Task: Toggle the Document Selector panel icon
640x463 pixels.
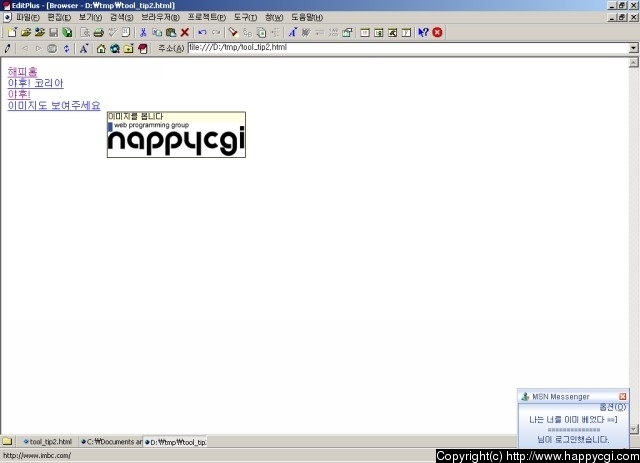Action: pos(407,33)
